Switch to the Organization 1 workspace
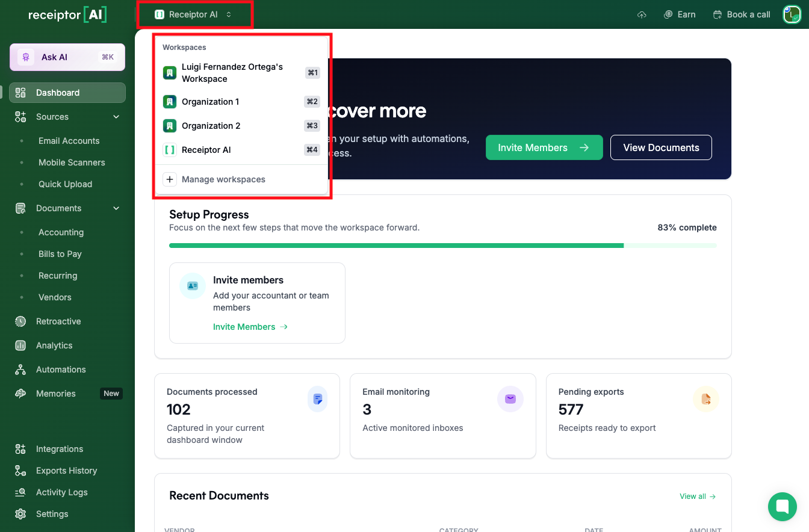 [x=241, y=102]
